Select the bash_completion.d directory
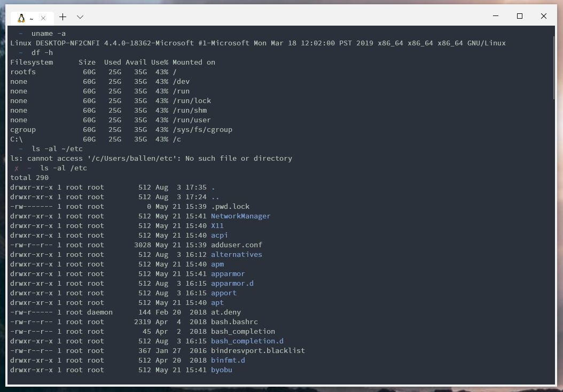This screenshot has height=392, width=563. click(x=247, y=341)
